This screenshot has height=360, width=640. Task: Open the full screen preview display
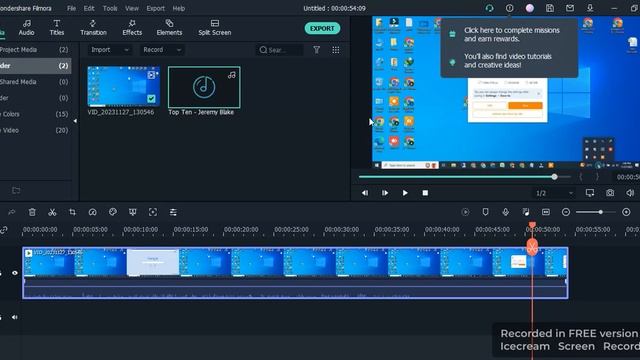pyautogui.click(x=590, y=193)
